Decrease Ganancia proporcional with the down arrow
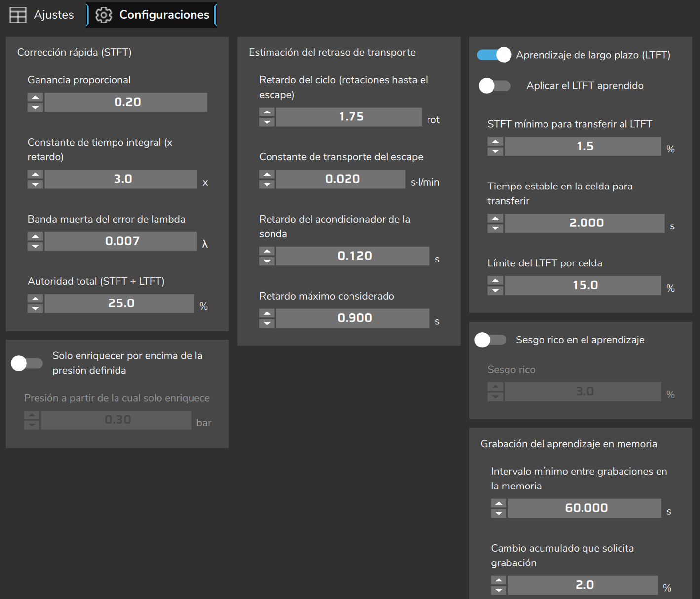Screen dimensions: 700x599 coord(35,107)
